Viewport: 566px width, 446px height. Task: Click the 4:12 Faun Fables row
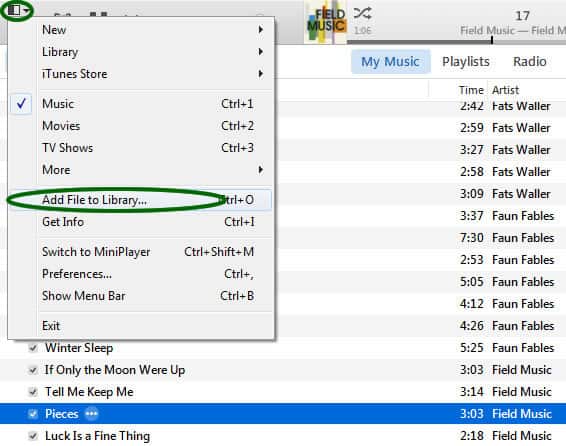[420, 304]
